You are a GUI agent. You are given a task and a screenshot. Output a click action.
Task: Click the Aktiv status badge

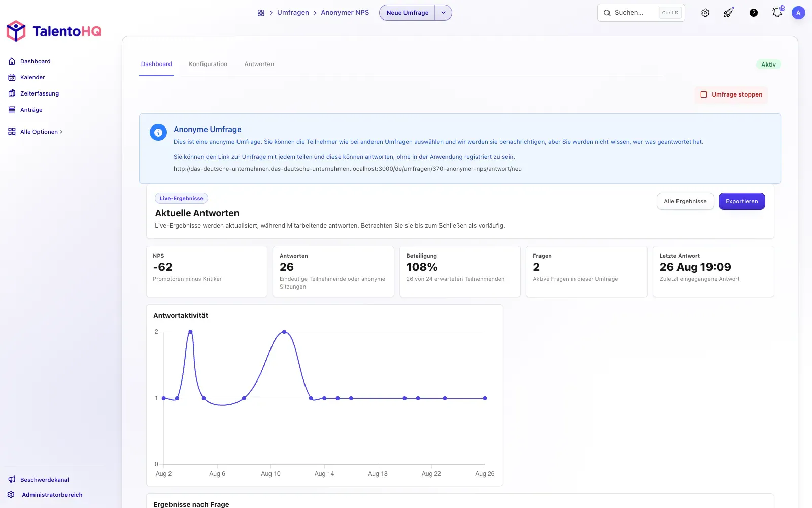[x=768, y=65]
